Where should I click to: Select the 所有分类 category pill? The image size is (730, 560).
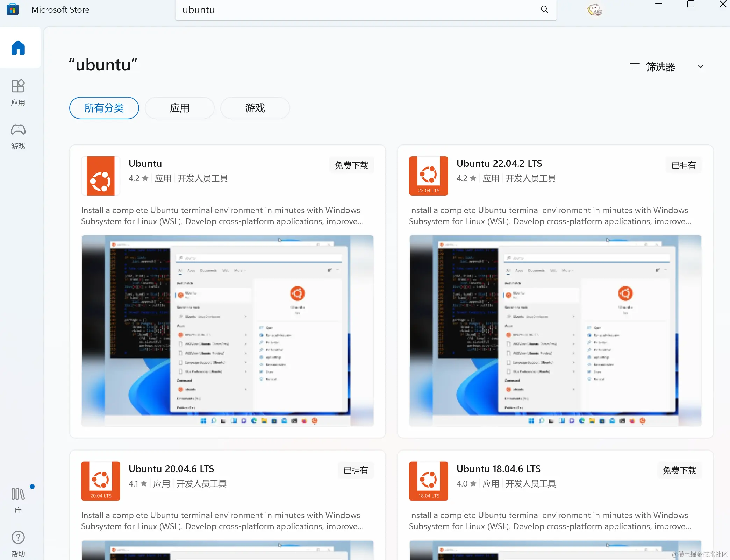click(104, 108)
